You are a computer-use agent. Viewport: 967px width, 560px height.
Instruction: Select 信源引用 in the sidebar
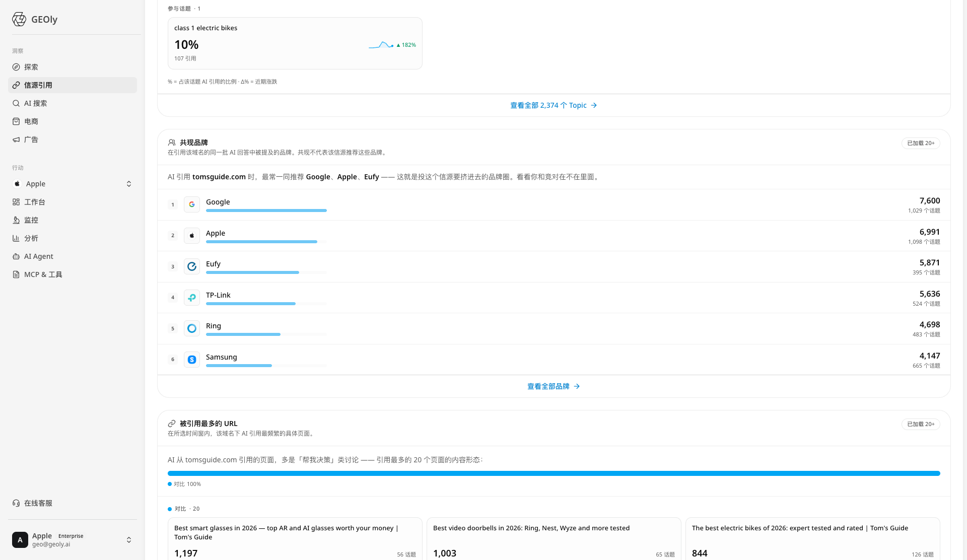click(73, 85)
